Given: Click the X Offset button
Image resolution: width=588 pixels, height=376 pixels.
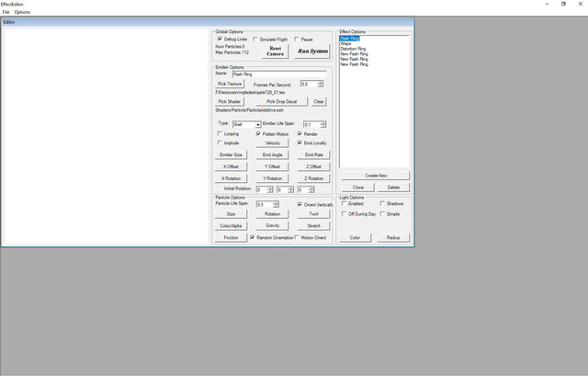Looking at the screenshot, I should click(231, 166).
